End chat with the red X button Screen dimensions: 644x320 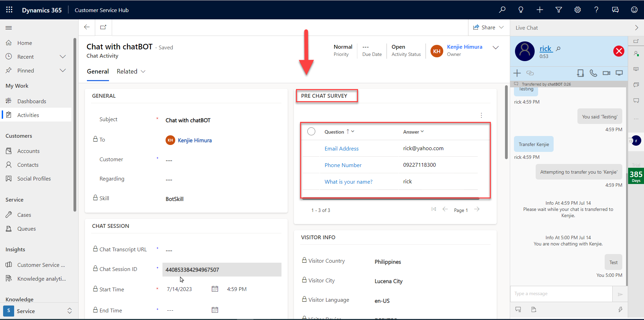(x=619, y=51)
